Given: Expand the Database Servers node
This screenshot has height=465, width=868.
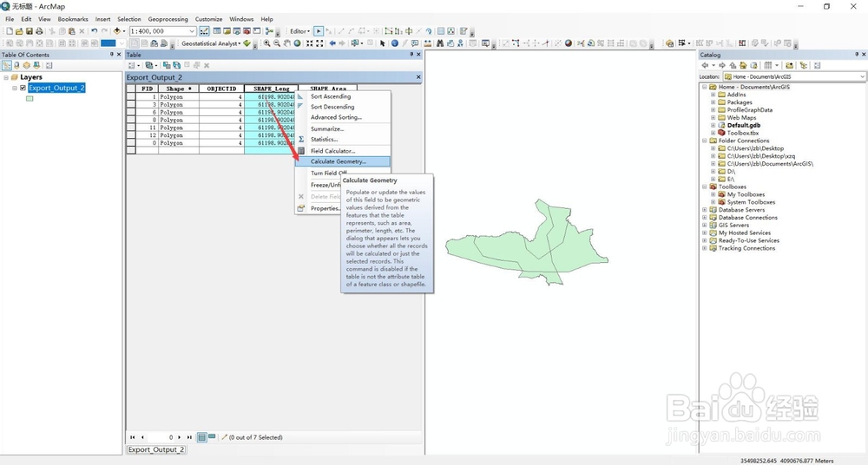Looking at the screenshot, I should pyautogui.click(x=705, y=210).
